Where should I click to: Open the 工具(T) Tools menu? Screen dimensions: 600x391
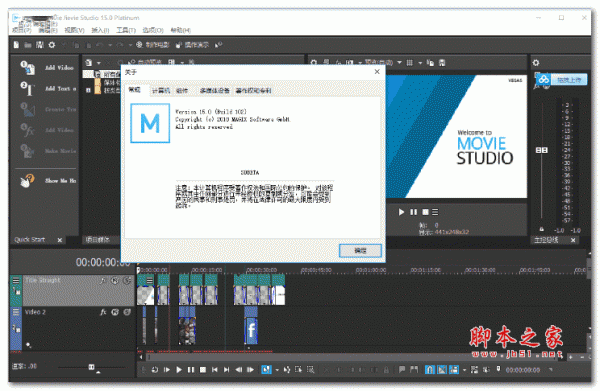[126, 30]
